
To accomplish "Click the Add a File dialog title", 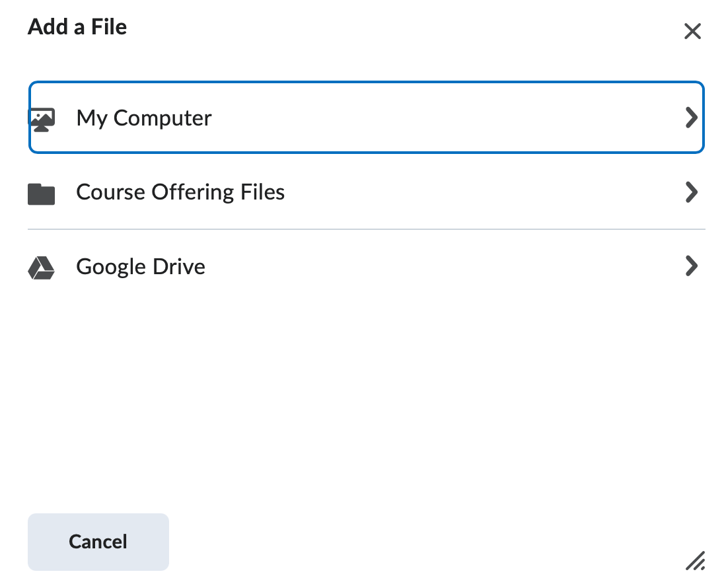I will [x=77, y=27].
